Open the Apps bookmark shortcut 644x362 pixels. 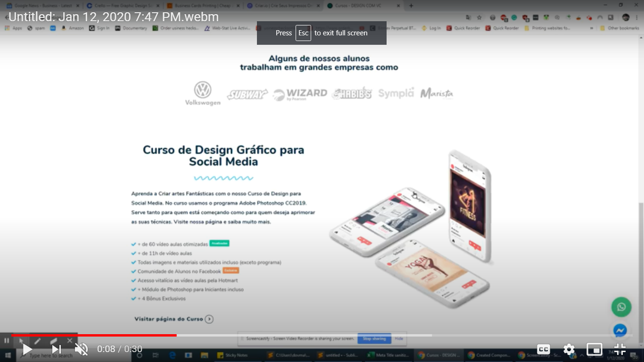point(13,28)
